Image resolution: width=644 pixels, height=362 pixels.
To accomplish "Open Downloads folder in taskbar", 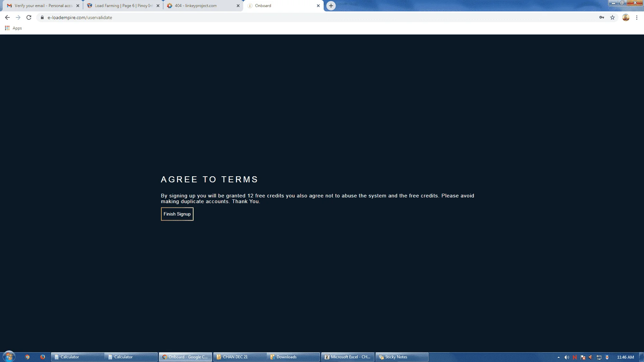I will pyautogui.click(x=293, y=357).
